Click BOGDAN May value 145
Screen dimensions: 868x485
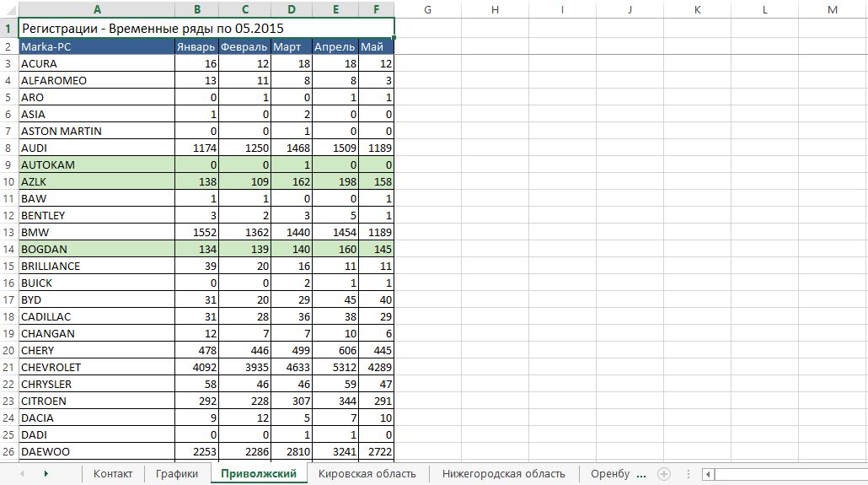tap(377, 249)
